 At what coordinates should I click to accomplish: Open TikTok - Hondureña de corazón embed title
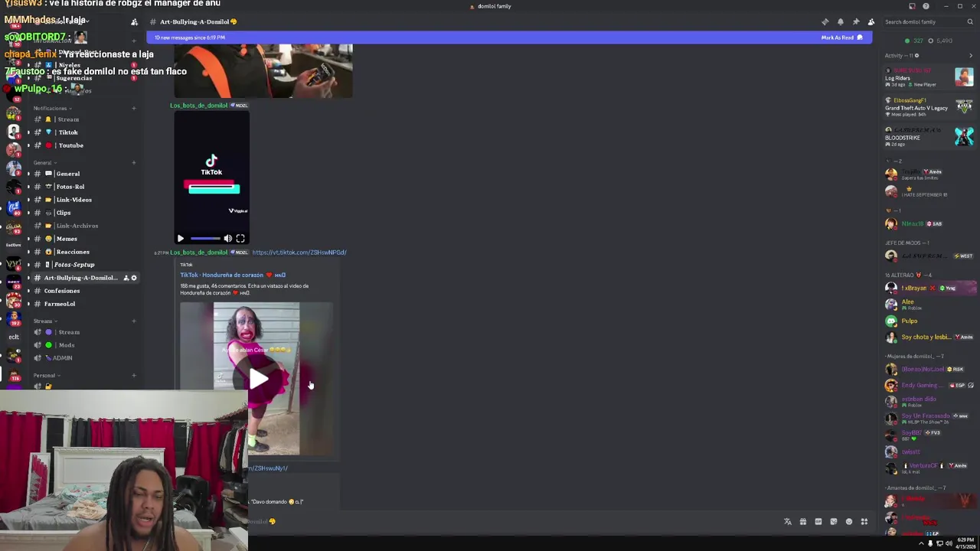click(233, 275)
